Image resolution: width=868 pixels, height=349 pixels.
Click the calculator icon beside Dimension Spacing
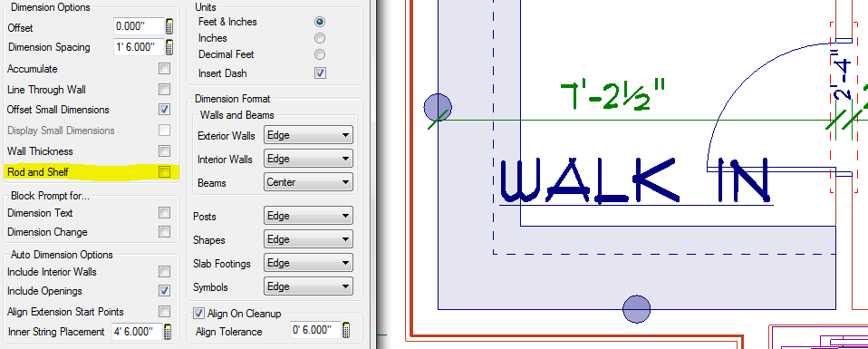(x=169, y=47)
